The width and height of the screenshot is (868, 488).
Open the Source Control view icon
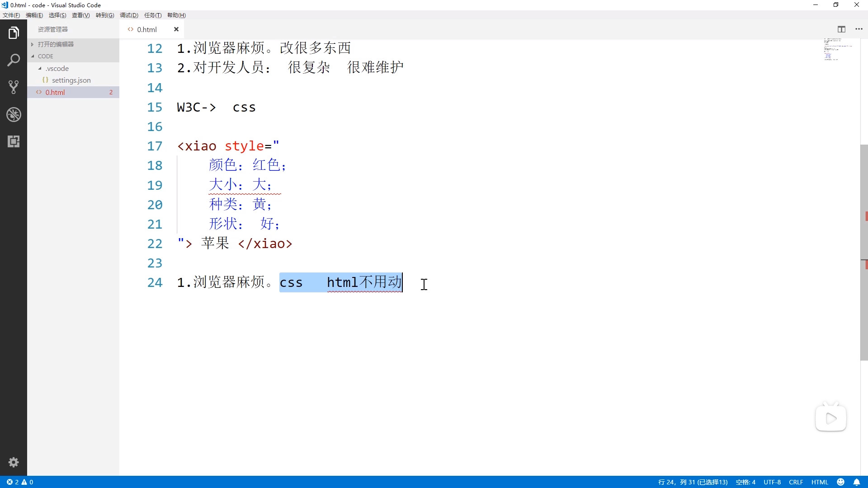(14, 87)
